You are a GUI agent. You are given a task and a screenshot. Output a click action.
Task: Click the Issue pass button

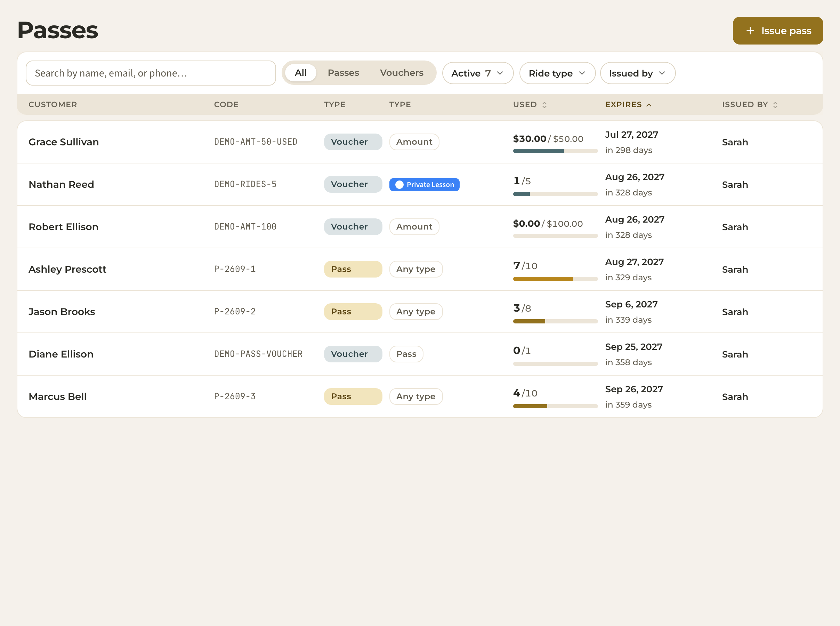coord(777,31)
